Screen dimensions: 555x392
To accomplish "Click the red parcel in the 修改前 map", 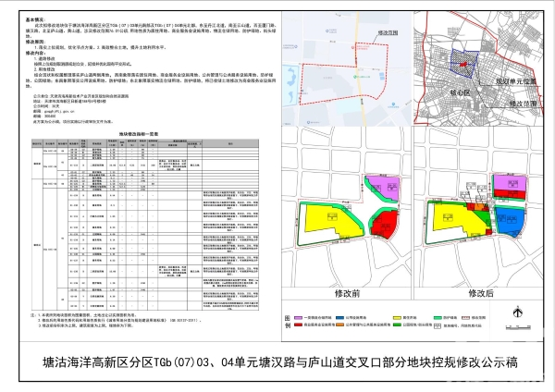I will (386, 225).
